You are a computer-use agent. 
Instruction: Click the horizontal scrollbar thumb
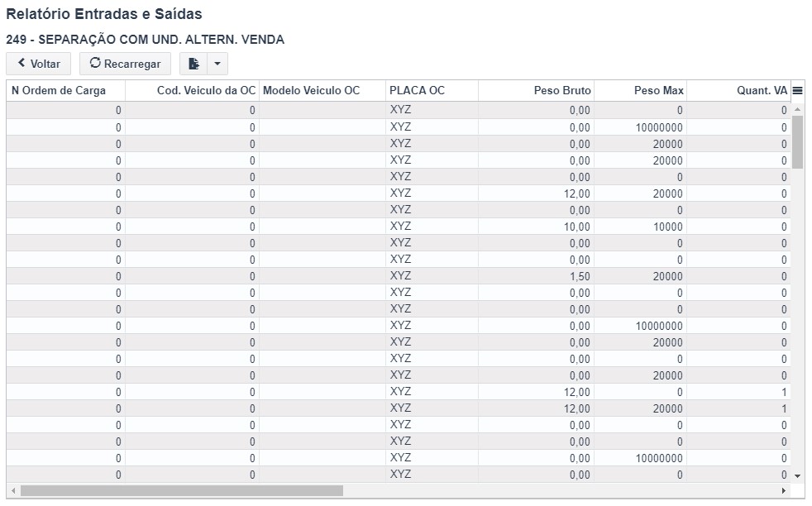tap(181, 490)
